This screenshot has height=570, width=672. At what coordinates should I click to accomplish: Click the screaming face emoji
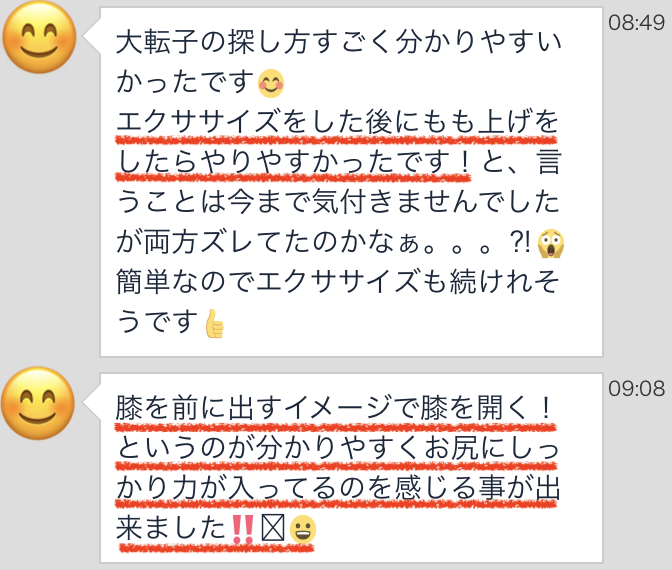click(x=551, y=243)
